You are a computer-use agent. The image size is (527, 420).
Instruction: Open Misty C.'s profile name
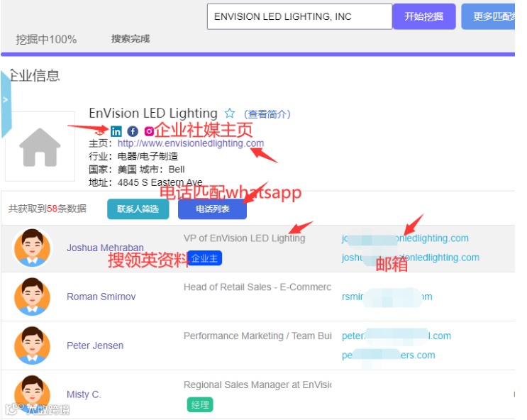pos(84,394)
